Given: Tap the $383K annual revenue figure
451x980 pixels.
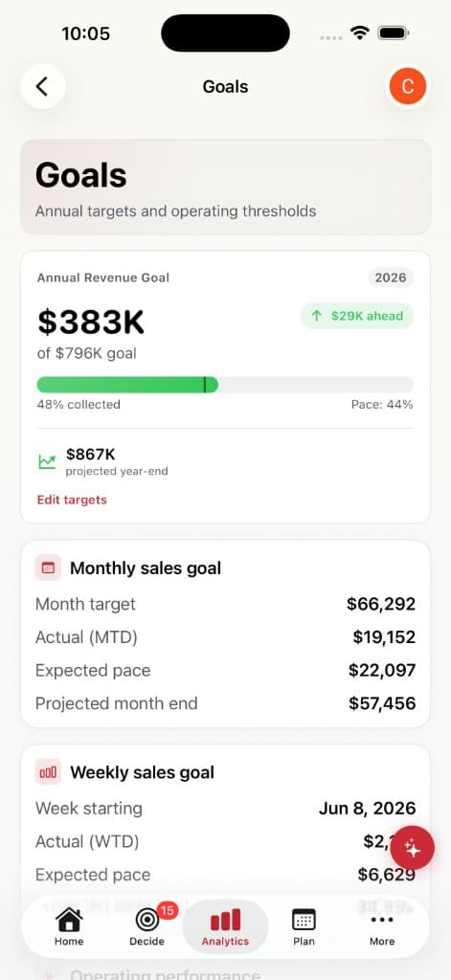Looking at the screenshot, I should coord(91,322).
